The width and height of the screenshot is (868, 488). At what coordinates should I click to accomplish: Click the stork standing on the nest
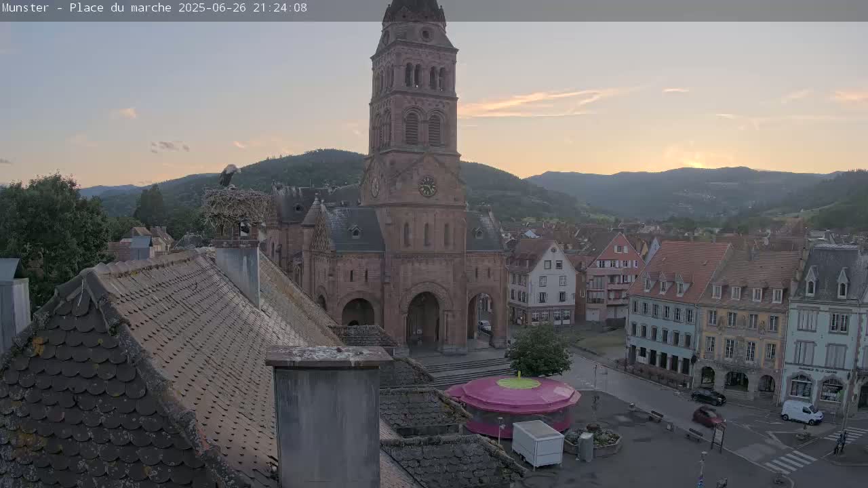click(x=229, y=175)
